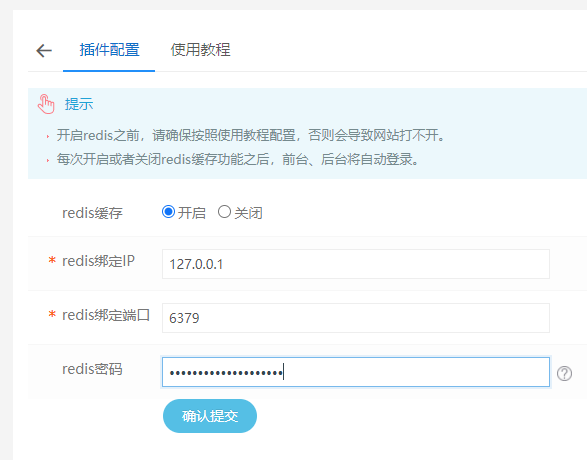This screenshot has width=587, height=460.
Task: Click the back arrow icon
Action: coord(44,51)
